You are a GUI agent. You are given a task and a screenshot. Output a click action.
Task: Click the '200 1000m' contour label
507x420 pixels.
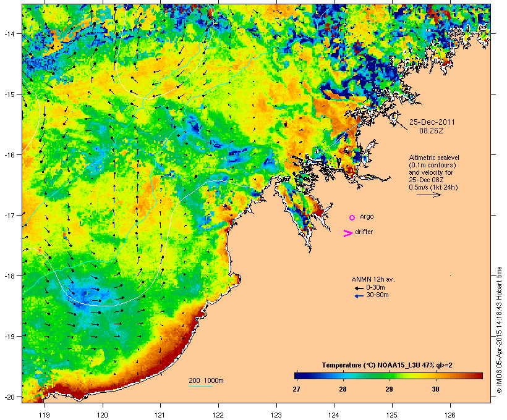click(x=206, y=380)
